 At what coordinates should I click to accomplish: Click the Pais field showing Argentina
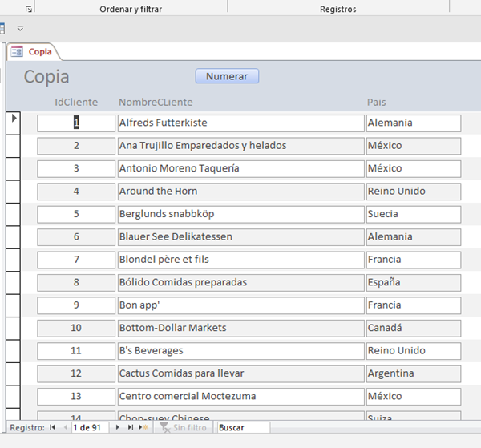point(412,373)
